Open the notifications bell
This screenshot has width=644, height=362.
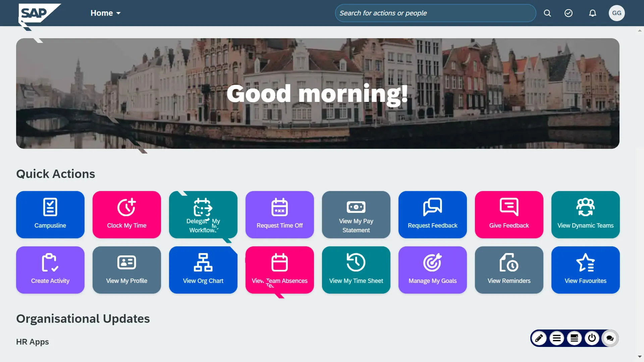tap(593, 13)
